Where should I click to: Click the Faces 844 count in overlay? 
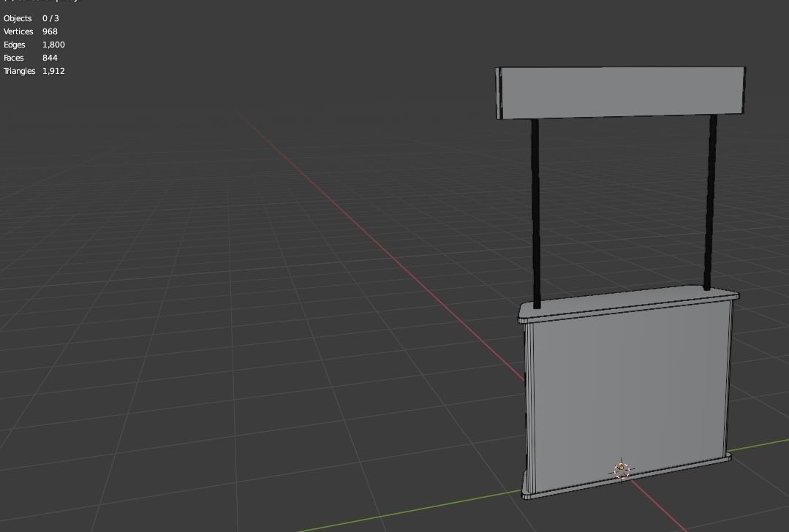[29, 58]
